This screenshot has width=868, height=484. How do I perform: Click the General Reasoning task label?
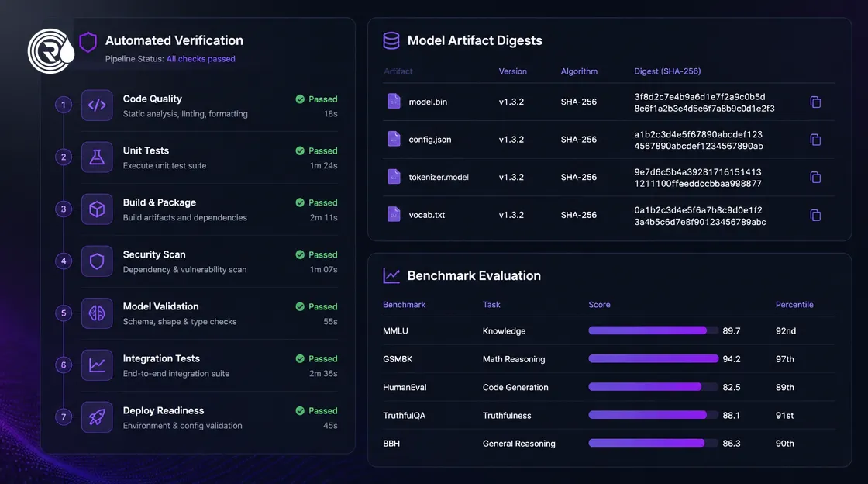point(518,444)
